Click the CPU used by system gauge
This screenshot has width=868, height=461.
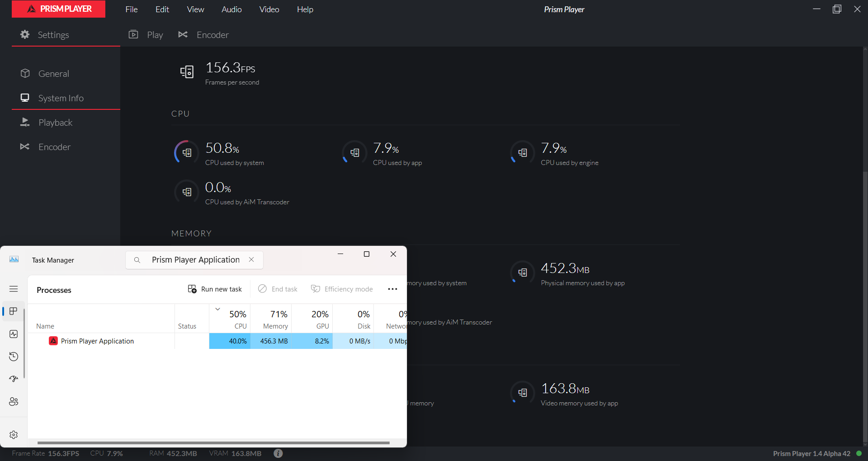(187, 153)
